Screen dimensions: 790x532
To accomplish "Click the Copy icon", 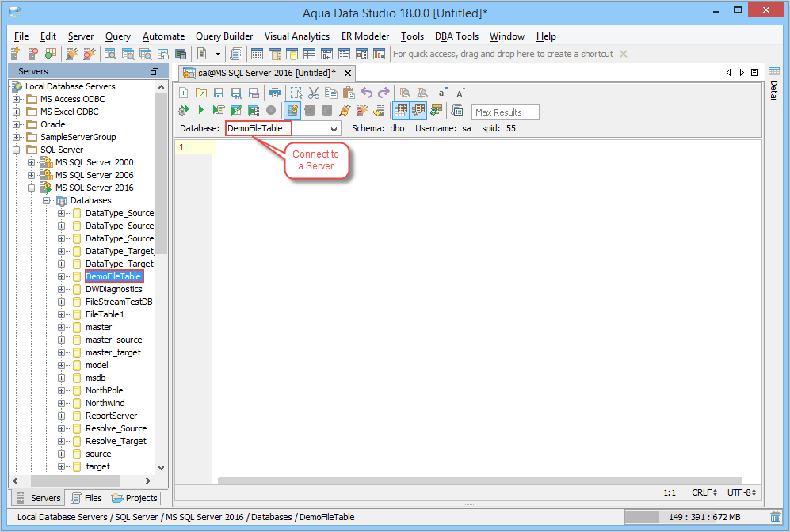I will coord(331,93).
